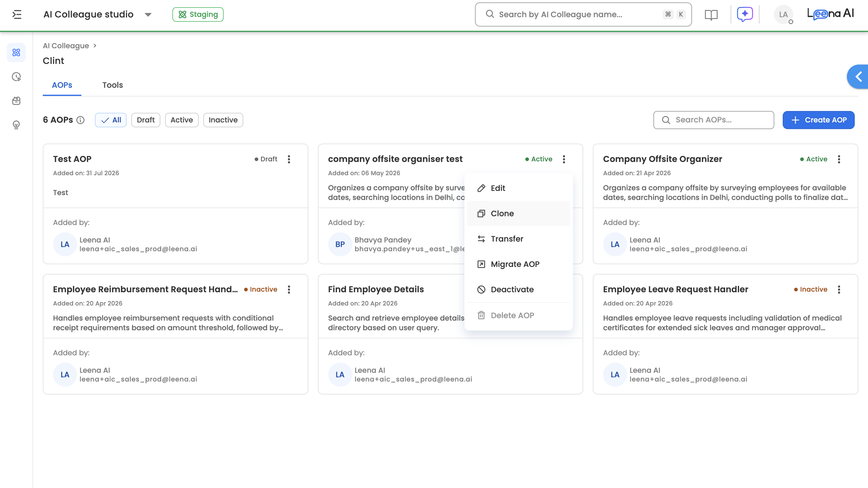Open the documentation book icon
Screen dimensions: 868x488
[711, 14]
